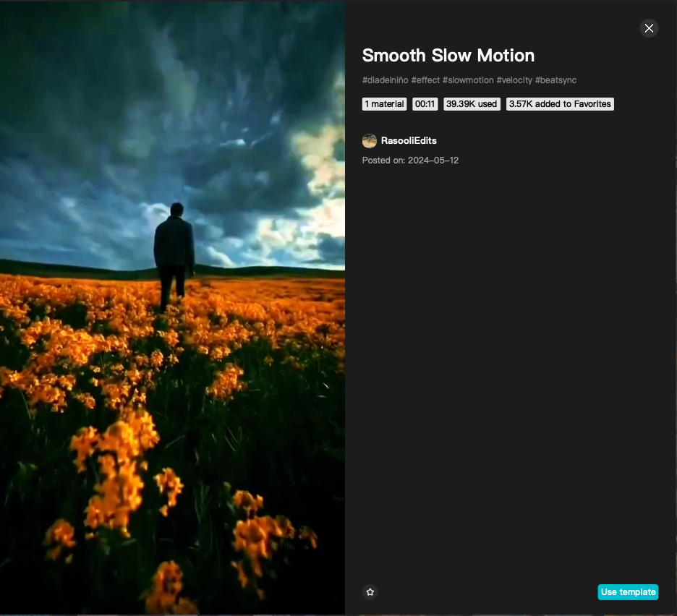Click 'Posted on: 2024-05-12' text
The width and height of the screenshot is (677, 616).
[410, 161]
